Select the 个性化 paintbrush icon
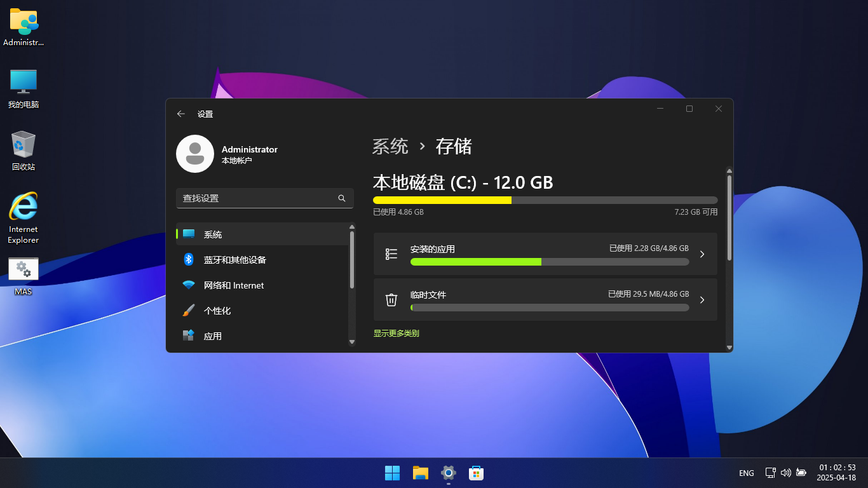Screen dimensions: 868x488 [189, 311]
